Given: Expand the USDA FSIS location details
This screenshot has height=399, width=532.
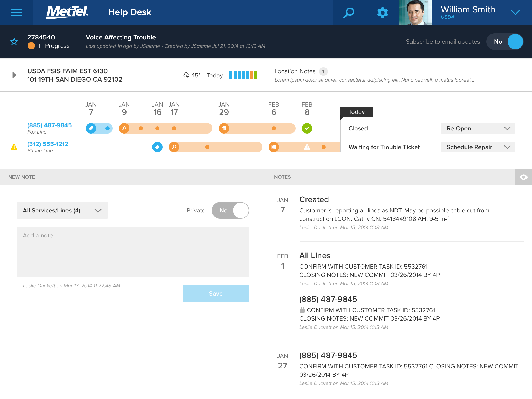Looking at the screenshot, I should coord(15,75).
